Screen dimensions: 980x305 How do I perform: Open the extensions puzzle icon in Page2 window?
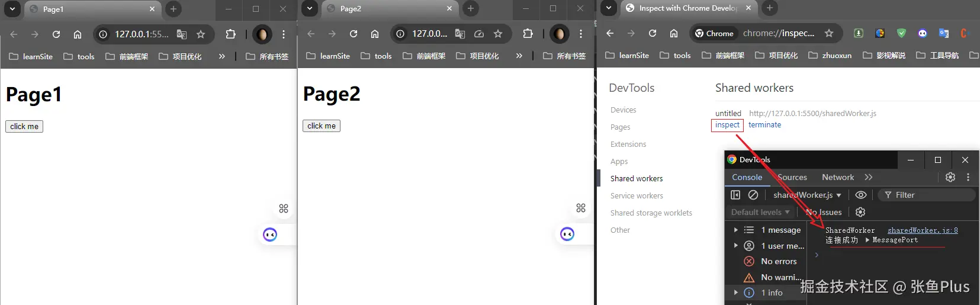[x=528, y=34]
